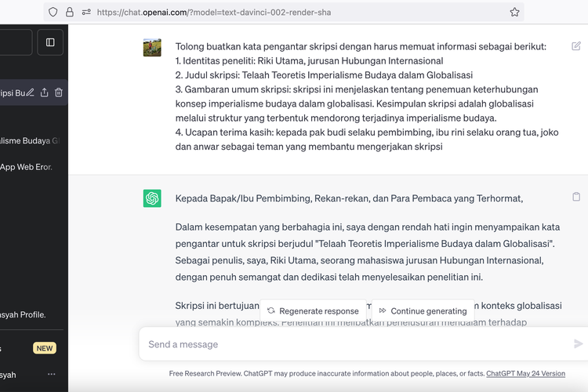Open the account options three-dot menu
Screen dimensions: 588x392
(52, 375)
